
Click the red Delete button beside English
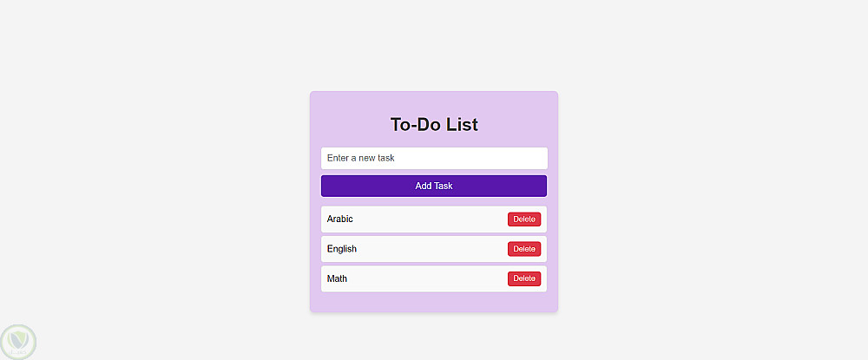point(524,249)
